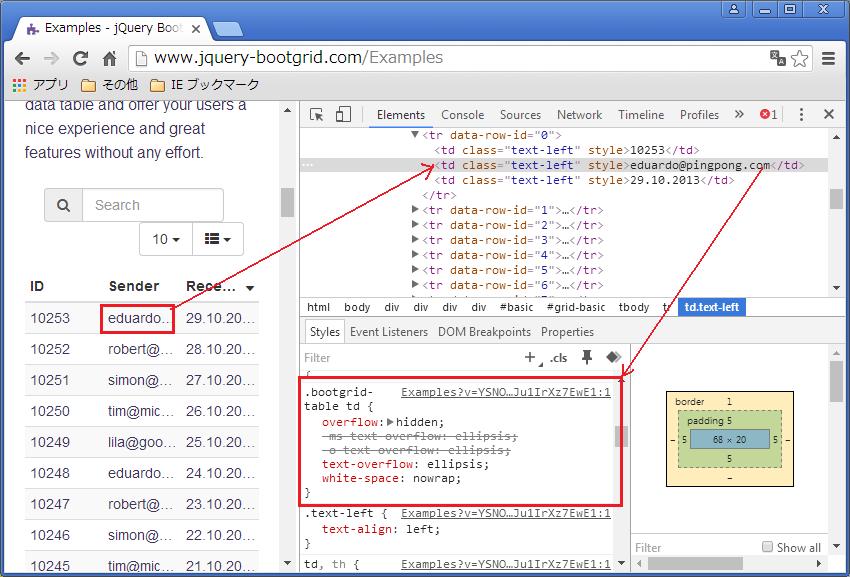This screenshot has height=577, width=850.
Task: Click tbody in the breadcrumb
Action: tap(634, 307)
